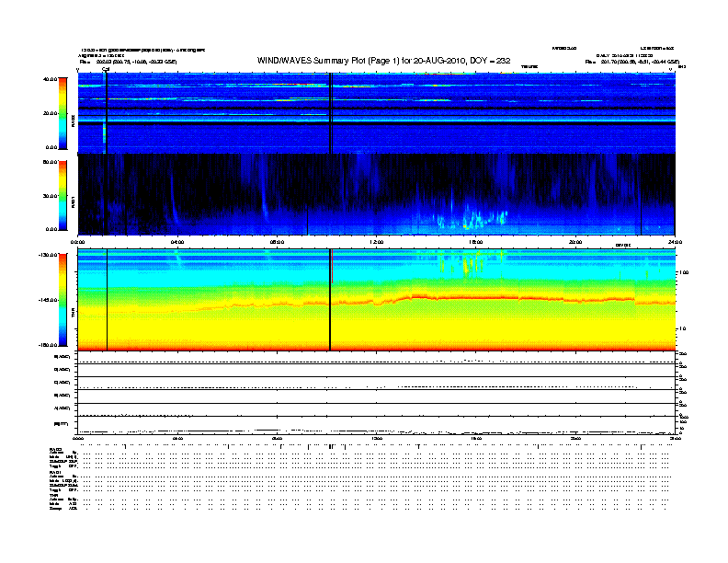Click the RAD2 color scale bar

[63, 114]
